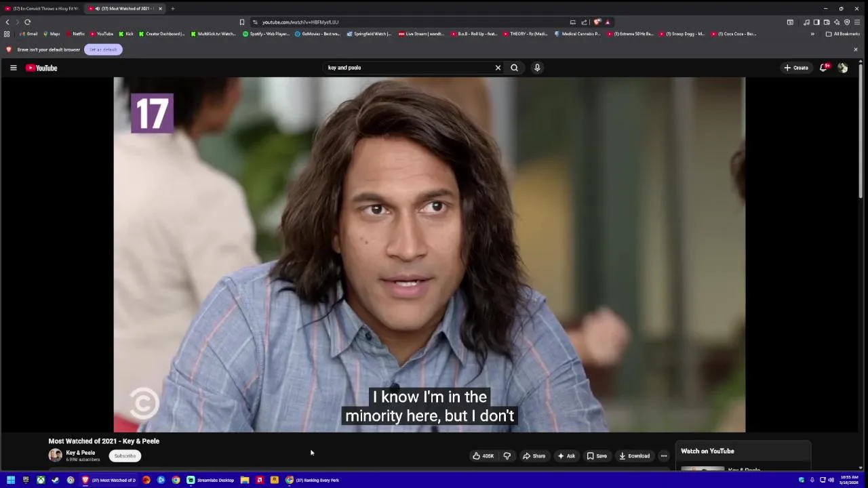The height and width of the screenshot is (488, 868).
Task: Select the Most Watched of 2021 tab
Action: pos(124,8)
